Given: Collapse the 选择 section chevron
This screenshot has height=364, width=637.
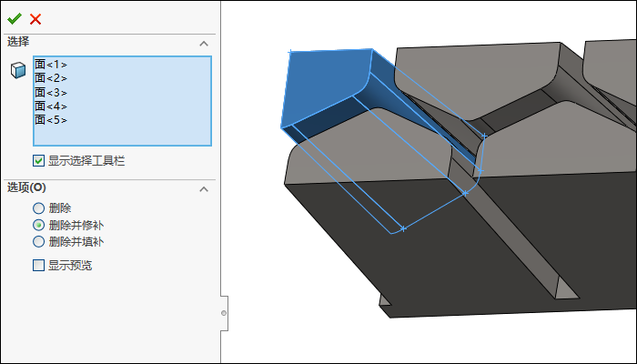Looking at the screenshot, I should point(204,44).
